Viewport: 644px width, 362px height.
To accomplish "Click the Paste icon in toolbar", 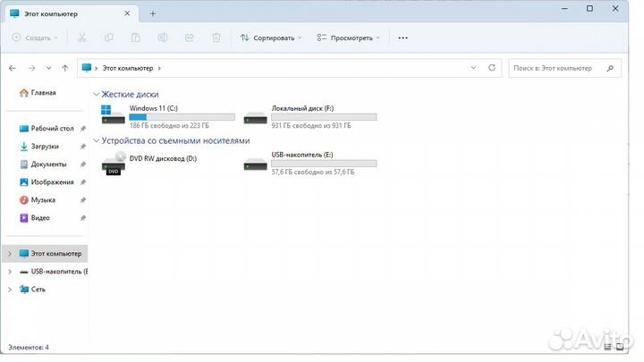I will 136,38.
